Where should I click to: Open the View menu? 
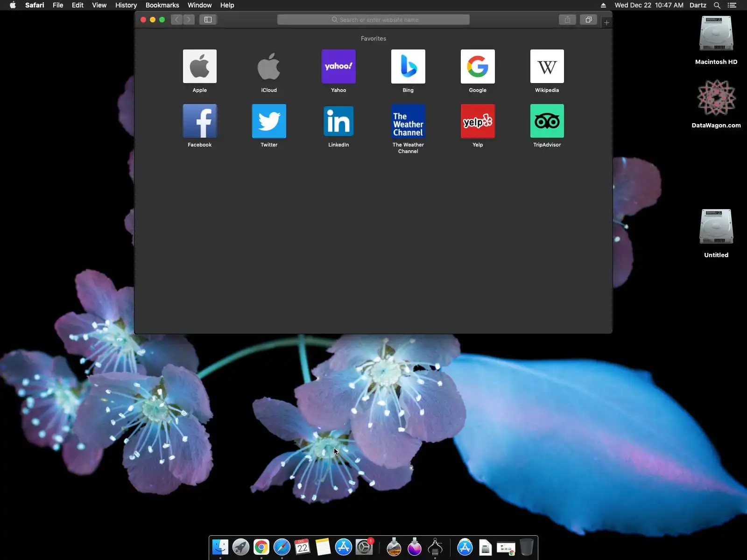pyautogui.click(x=99, y=5)
